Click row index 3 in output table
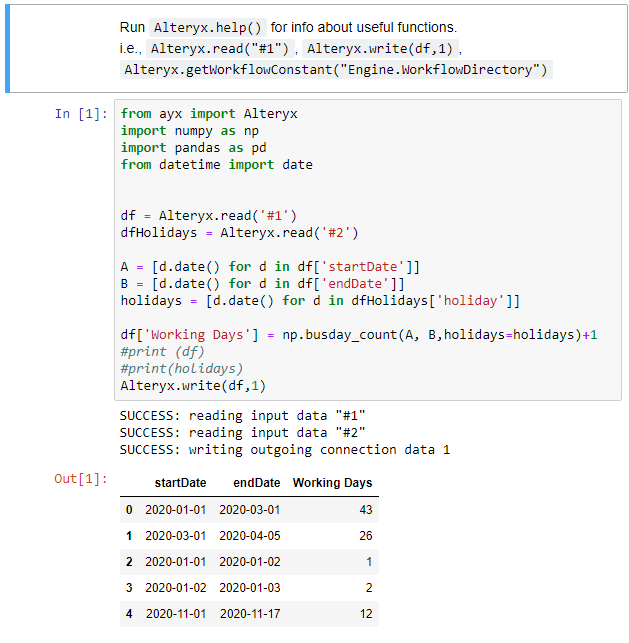This screenshot has width=629, height=643. pos(129,588)
